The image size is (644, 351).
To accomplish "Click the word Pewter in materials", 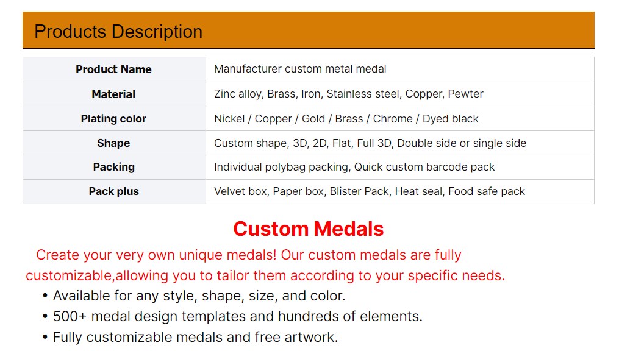I will point(465,94).
